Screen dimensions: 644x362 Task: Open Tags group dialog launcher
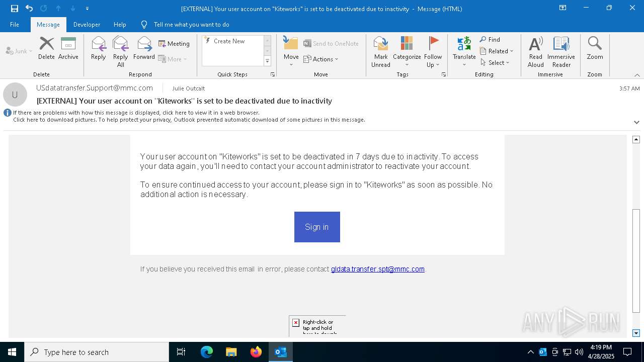coord(444,74)
